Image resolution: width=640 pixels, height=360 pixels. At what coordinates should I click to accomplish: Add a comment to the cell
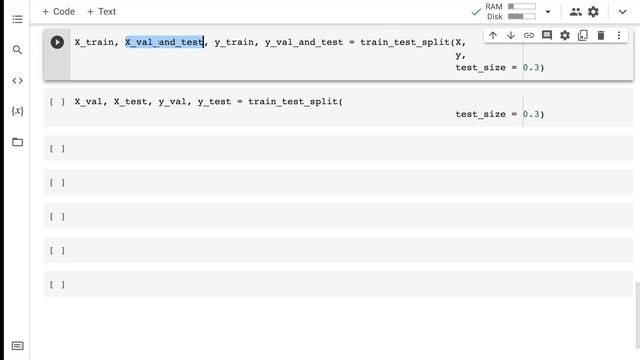click(547, 36)
